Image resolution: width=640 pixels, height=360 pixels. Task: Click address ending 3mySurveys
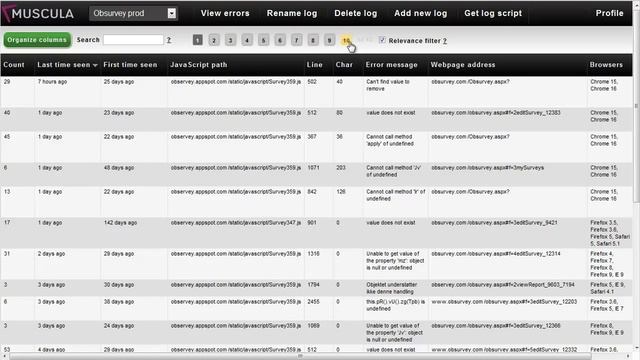click(488, 168)
